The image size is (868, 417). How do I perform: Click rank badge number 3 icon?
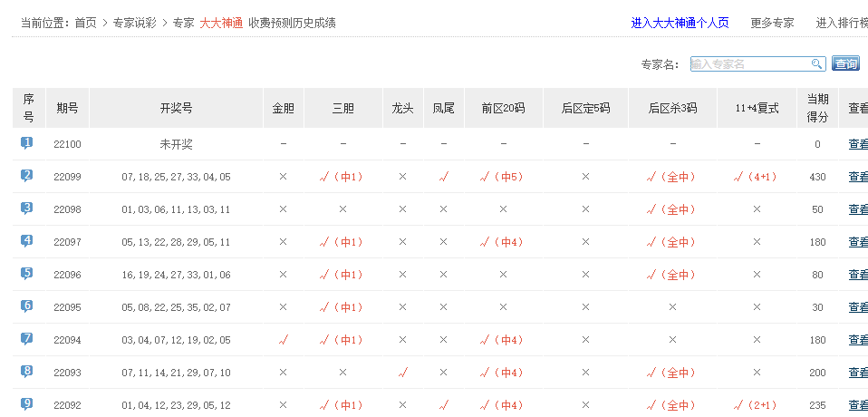coord(27,208)
